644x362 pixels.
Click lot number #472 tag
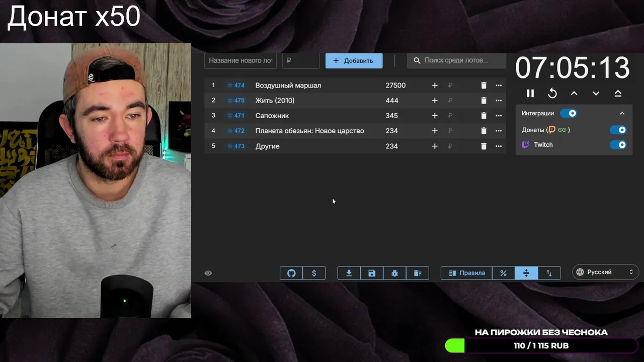pos(236,131)
